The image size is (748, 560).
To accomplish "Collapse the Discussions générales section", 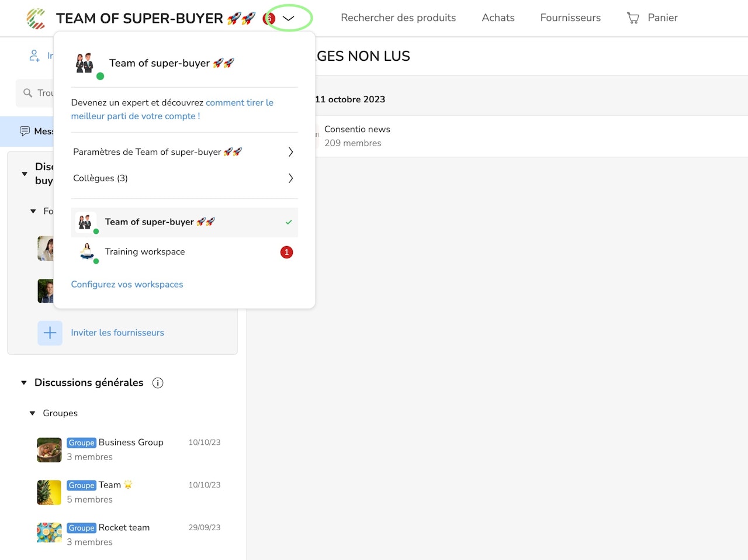I will click(24, 383).
